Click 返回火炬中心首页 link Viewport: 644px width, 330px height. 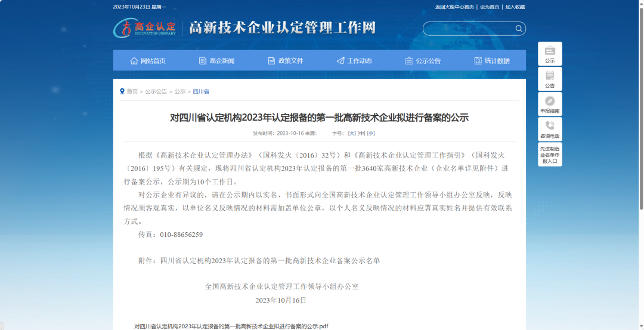coord(454,7)
